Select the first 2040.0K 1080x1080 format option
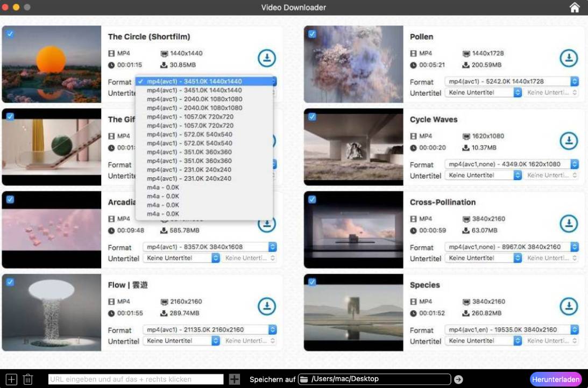This screenshot has height=388, width=588. 194,99
